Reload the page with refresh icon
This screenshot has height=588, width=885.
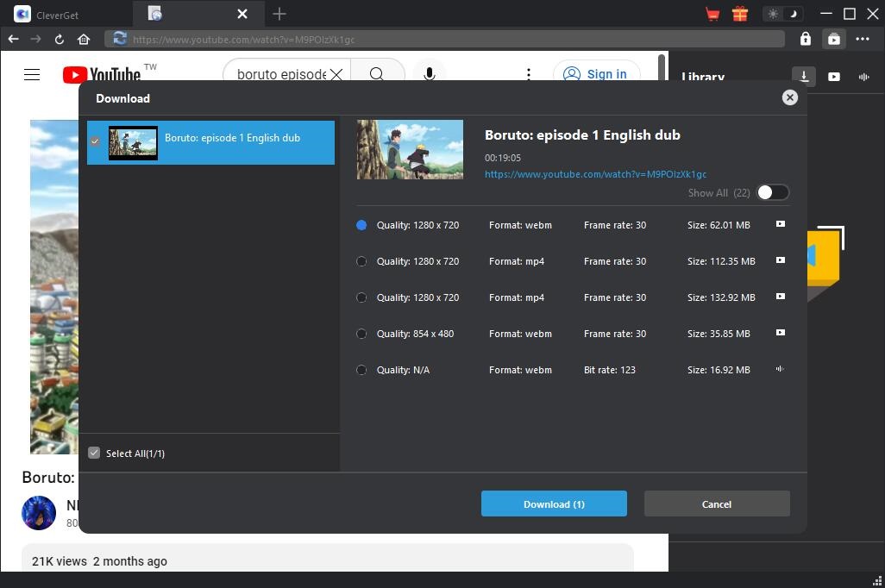(x=60, y=39)
